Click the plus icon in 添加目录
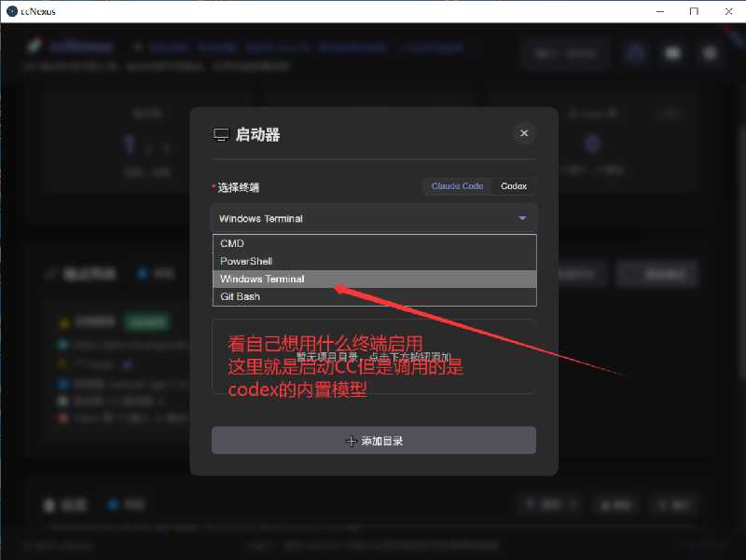 (352, 441)
